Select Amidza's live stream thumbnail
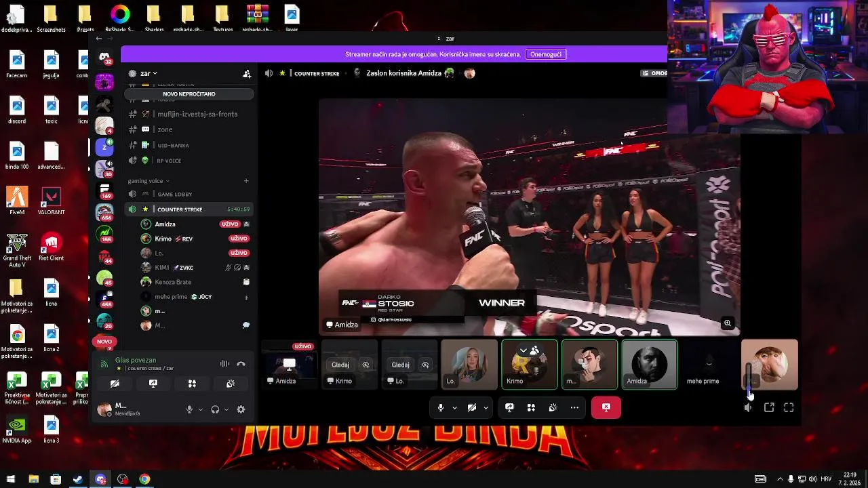The width and height of the screenshot is (868, 488). (x=290, y=365)
